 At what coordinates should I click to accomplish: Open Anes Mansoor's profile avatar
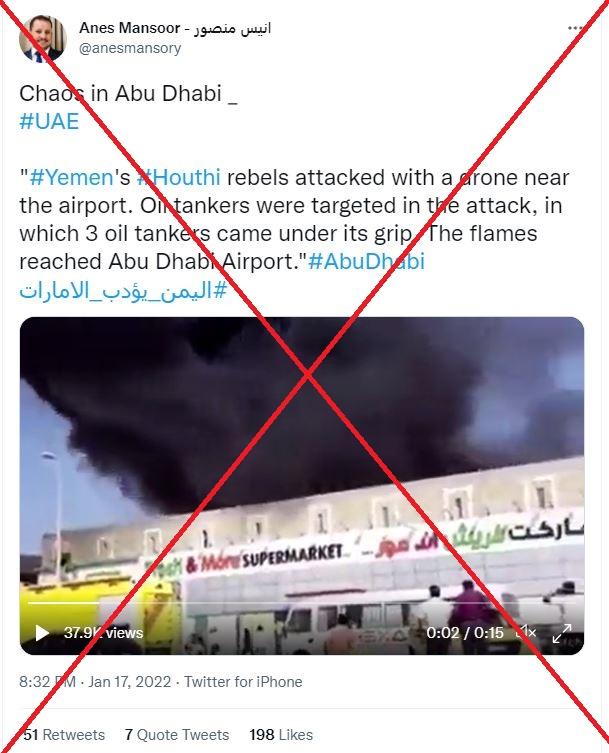pyautogui.click(x=42, y=38)
